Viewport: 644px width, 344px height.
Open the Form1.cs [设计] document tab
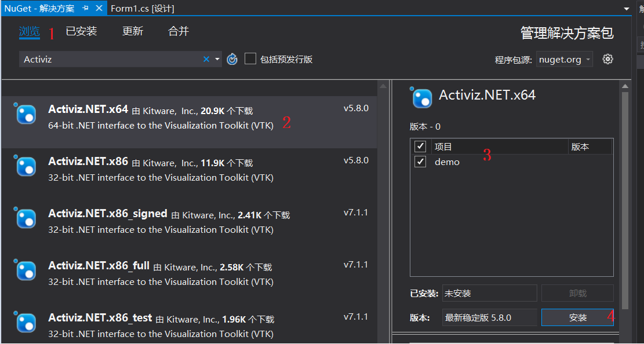[143, 8]
